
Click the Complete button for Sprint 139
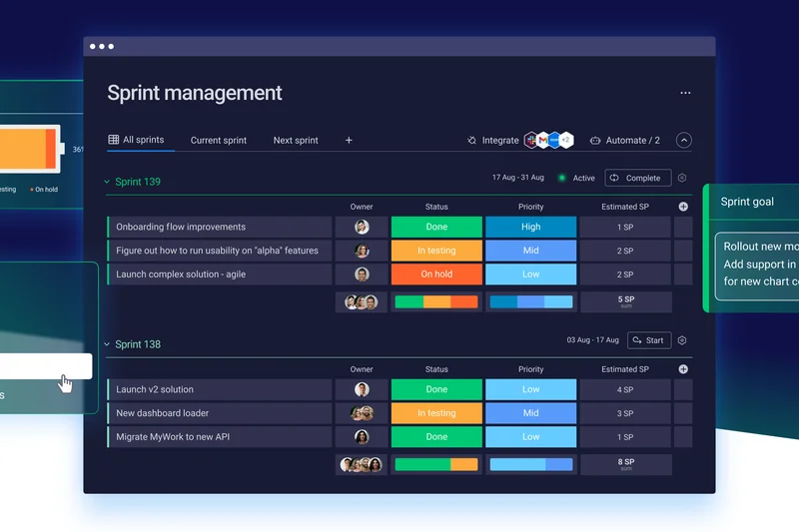(636, 179)
